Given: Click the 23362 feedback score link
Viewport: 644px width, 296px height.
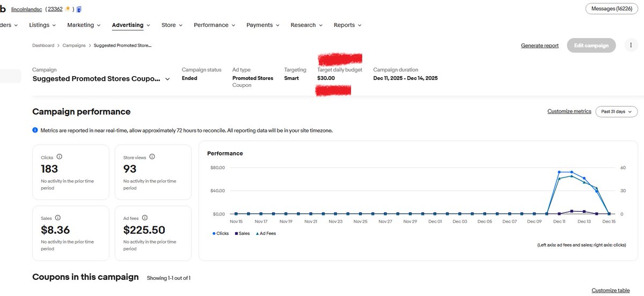Looking at the screenshot, I should coord(55,9).
